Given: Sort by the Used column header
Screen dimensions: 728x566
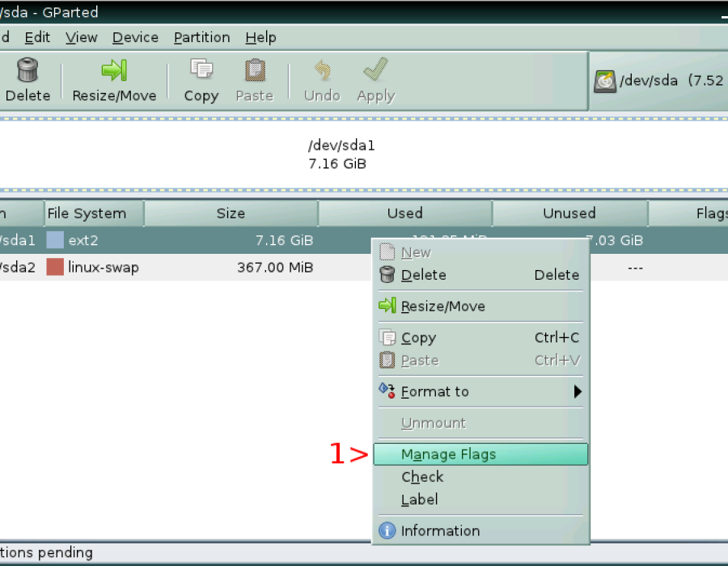Looking at the screenshot, I should 405,213.
